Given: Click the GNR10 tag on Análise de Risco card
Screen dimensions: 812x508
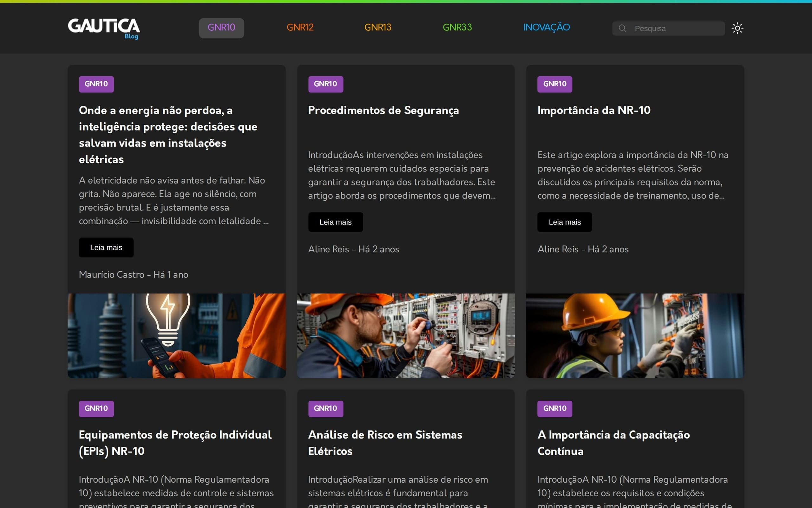Looking at the screenshot, I should (x=325, y=409).
